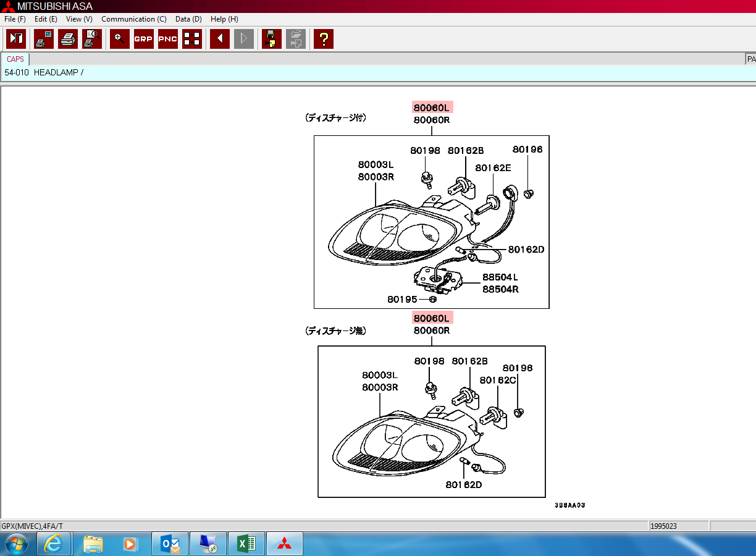
Task: Click the floppy disk save-to-memo icon
Action: coord(272,39)
